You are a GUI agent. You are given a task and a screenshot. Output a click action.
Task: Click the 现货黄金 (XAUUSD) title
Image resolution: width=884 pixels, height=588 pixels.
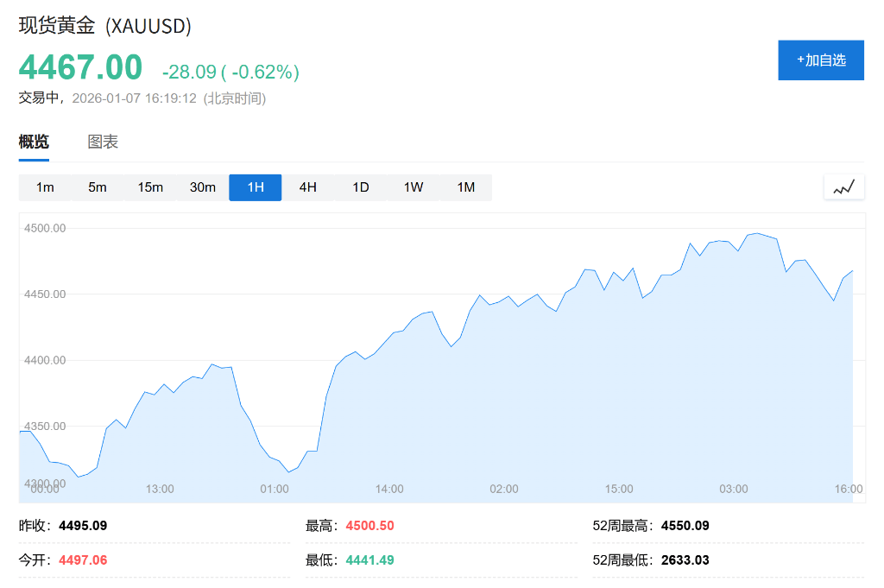(x=105, y=26)
